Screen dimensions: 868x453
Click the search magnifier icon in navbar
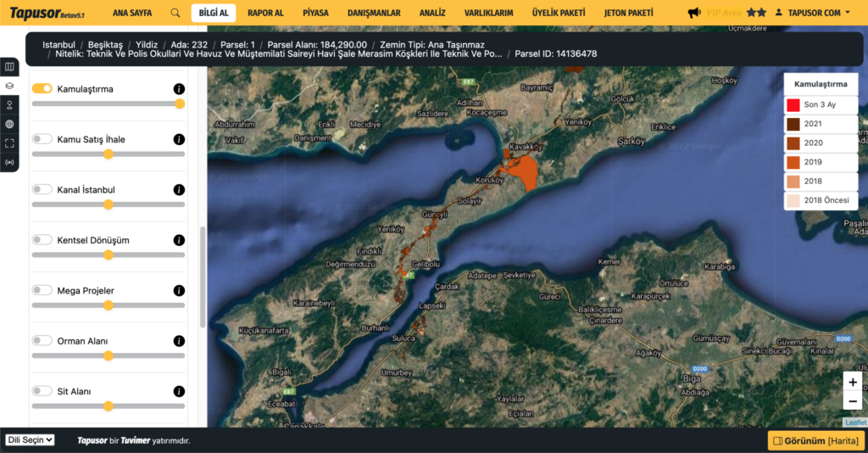pyautogui.click(x=175, y=13)
